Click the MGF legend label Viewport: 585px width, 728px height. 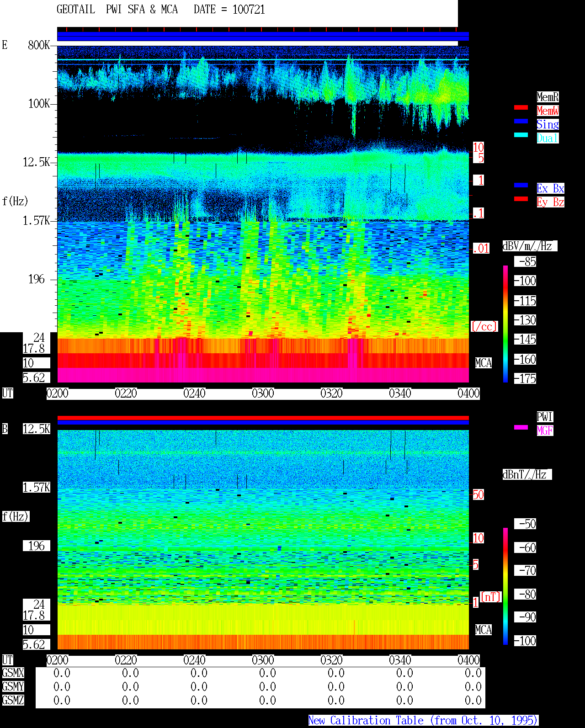pyautogui.click(x=545, y=430)
